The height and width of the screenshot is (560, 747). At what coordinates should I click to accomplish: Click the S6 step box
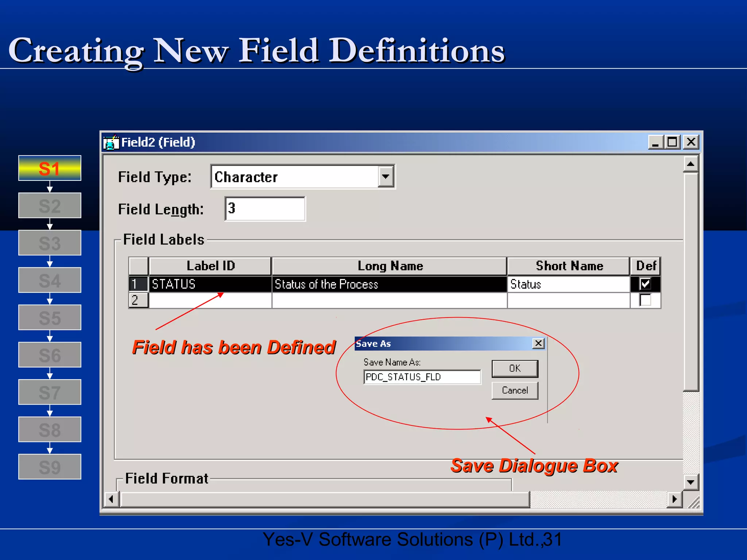[50, 355]
